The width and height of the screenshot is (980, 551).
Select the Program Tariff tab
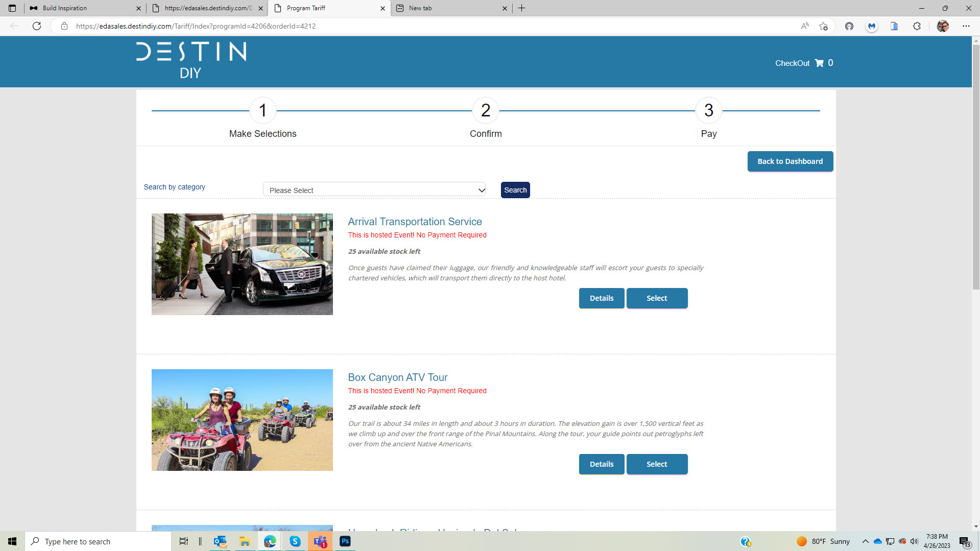coord(330,8)
